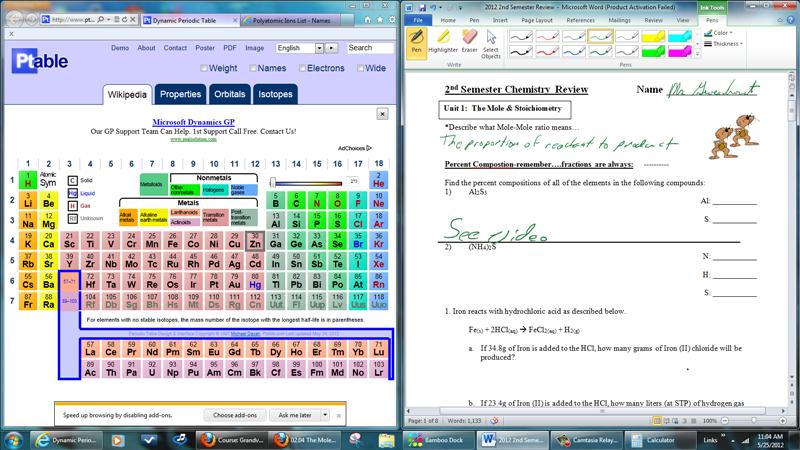800x450 pixels.
Task: Open the File tab in Word
Action: tap(418, 20)
